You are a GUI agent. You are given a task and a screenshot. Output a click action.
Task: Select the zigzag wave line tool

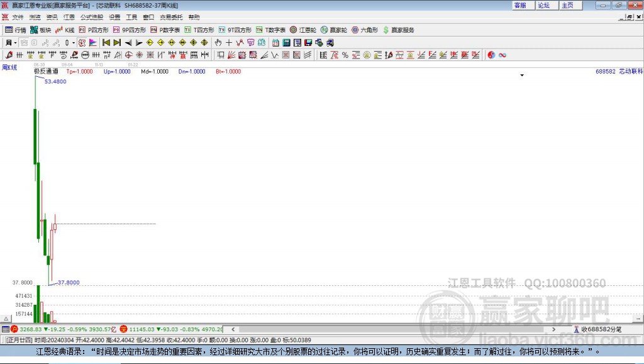point(275,55)
